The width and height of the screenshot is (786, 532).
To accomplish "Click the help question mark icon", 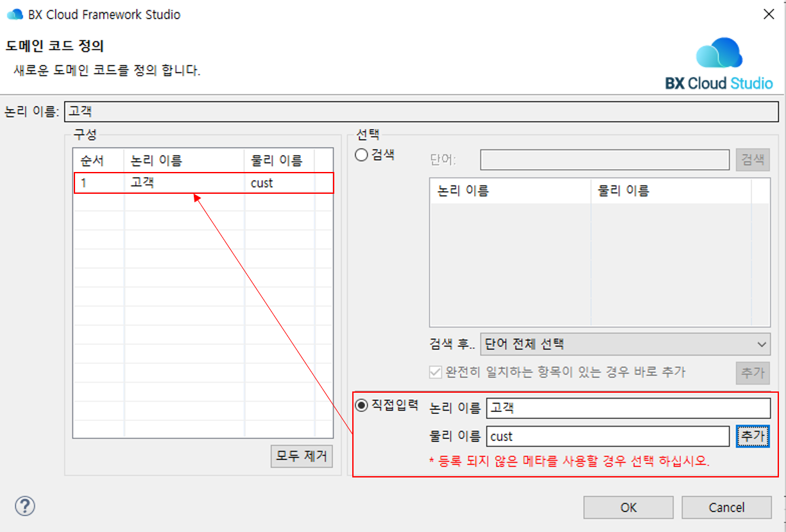I will point(24,506).
